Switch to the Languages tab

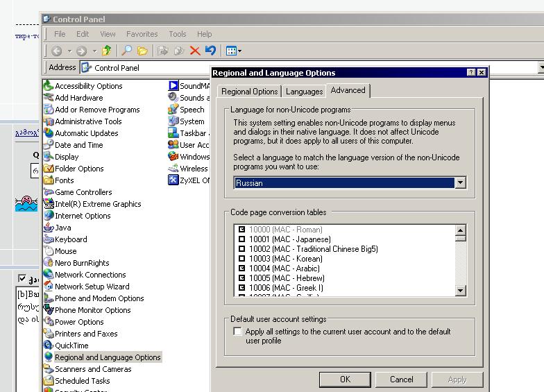pyautogui.click(x=304, y=92)
